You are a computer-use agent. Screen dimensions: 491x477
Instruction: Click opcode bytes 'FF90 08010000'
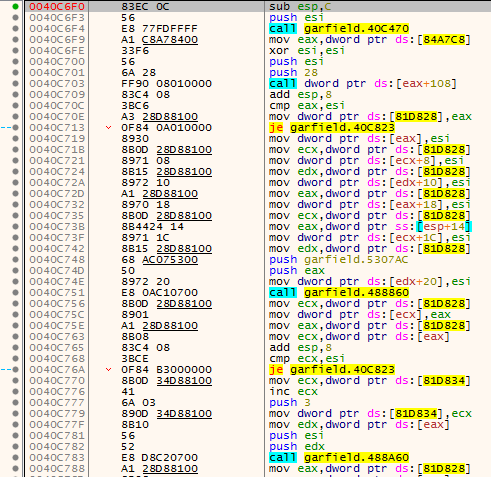tap(166, 84)
